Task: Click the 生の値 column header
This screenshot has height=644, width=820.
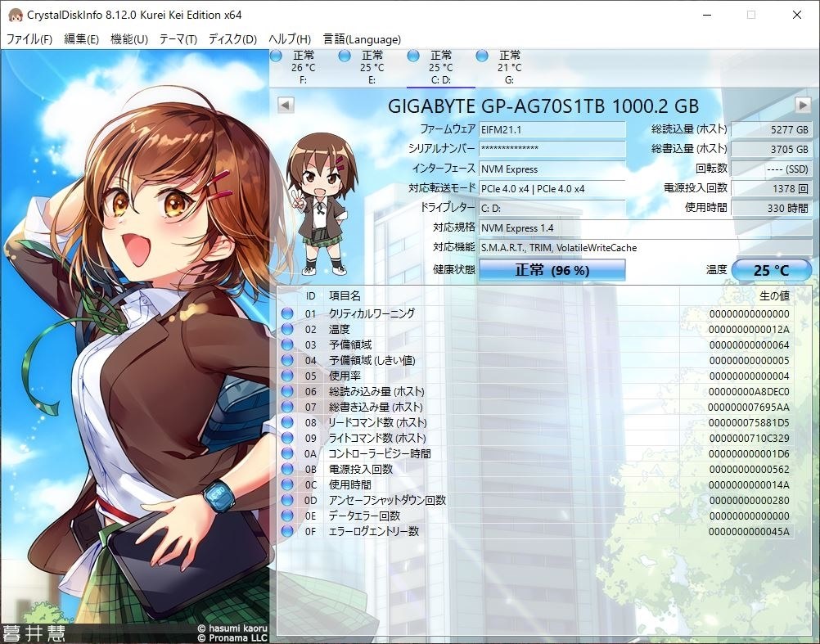Action: point(774,296)
